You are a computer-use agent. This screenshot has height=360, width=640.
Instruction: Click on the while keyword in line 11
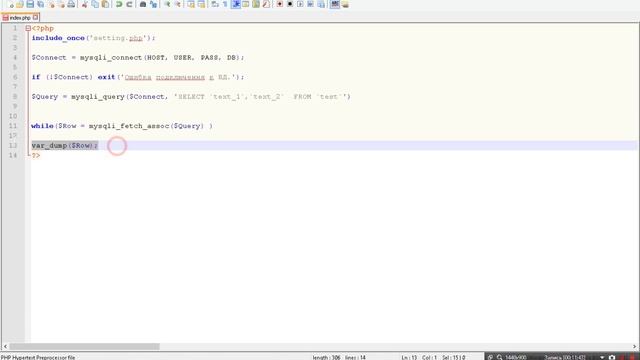coord(42,126)
